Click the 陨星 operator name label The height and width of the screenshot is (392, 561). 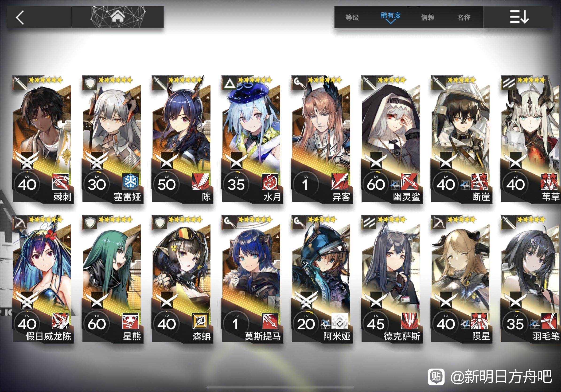481,336
